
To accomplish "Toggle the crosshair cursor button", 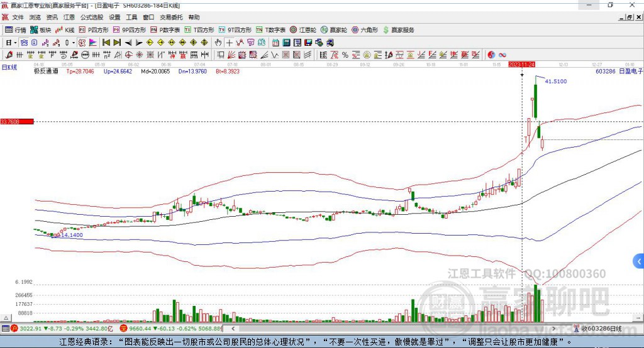I will (229, 43).
